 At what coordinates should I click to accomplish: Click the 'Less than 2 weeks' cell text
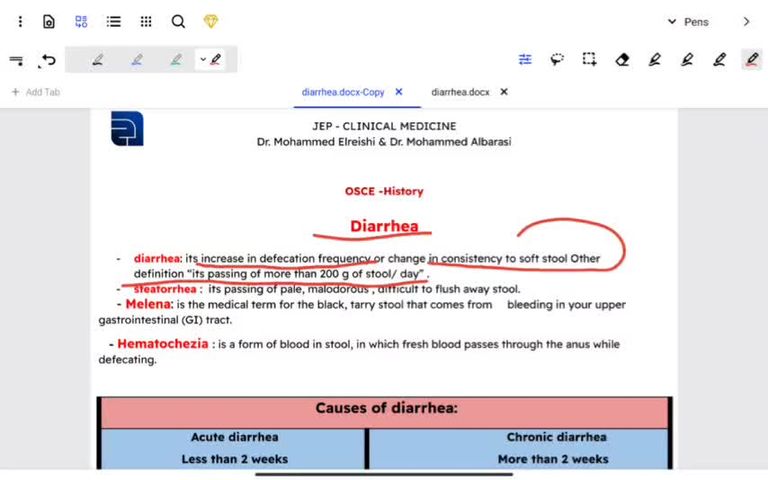click(235, 459)
